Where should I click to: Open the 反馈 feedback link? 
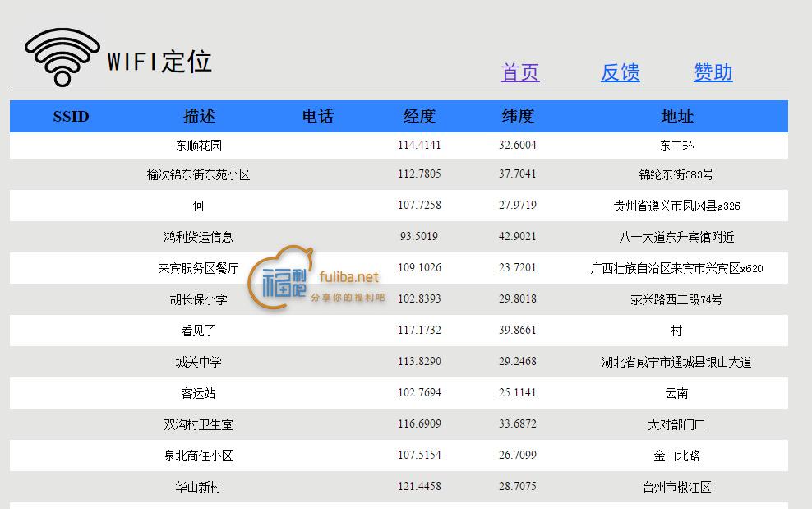point(620,72)
